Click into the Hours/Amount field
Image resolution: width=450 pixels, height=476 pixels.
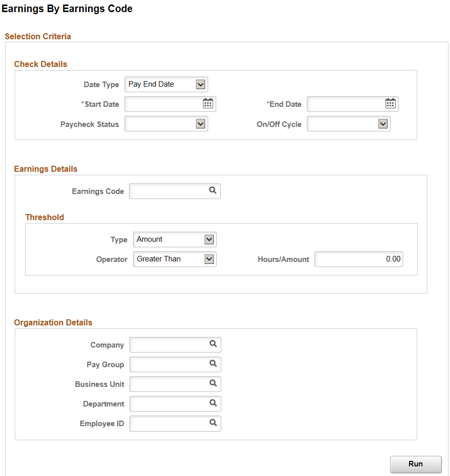pyautogui.click(x=358, y=259)
